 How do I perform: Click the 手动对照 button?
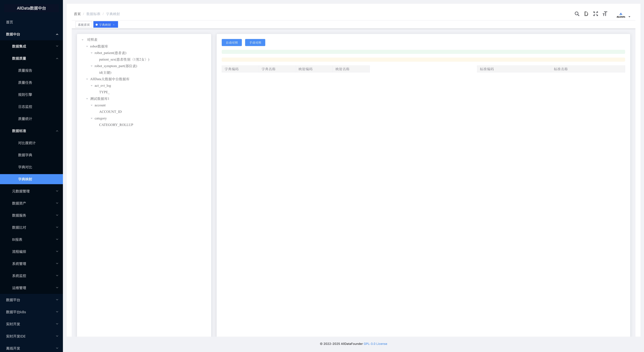click(x=255, y=43)
